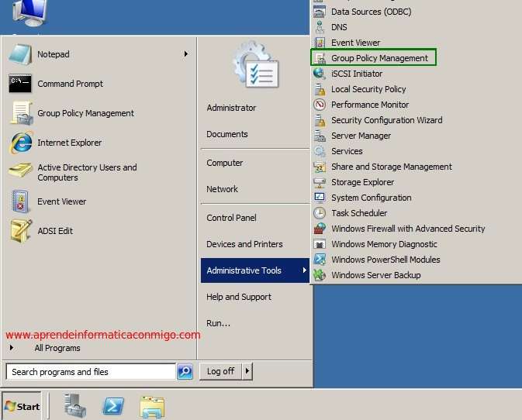Select "Performance Monitor" label text
This screenshot has width=522, height=420.
[370, 105]
